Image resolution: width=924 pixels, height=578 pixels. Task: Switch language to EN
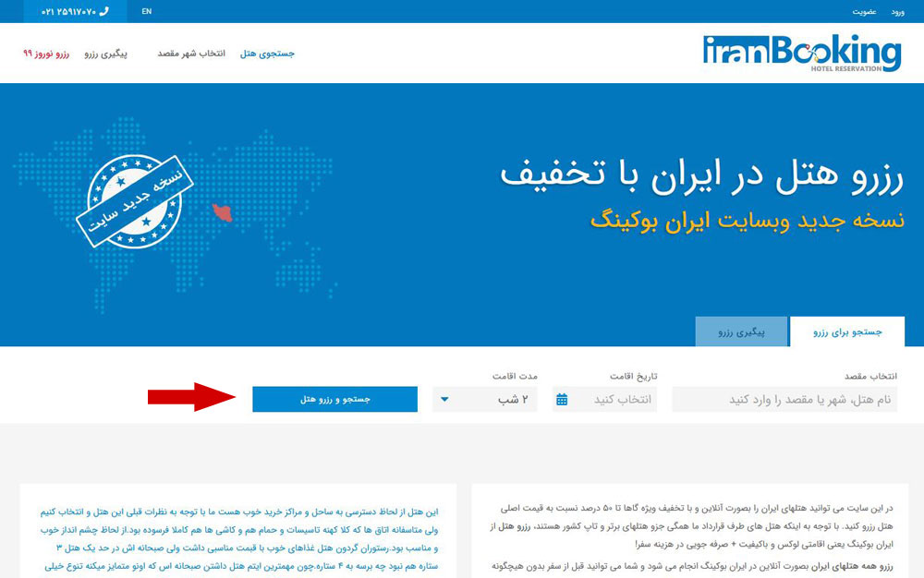pos(147,11)
